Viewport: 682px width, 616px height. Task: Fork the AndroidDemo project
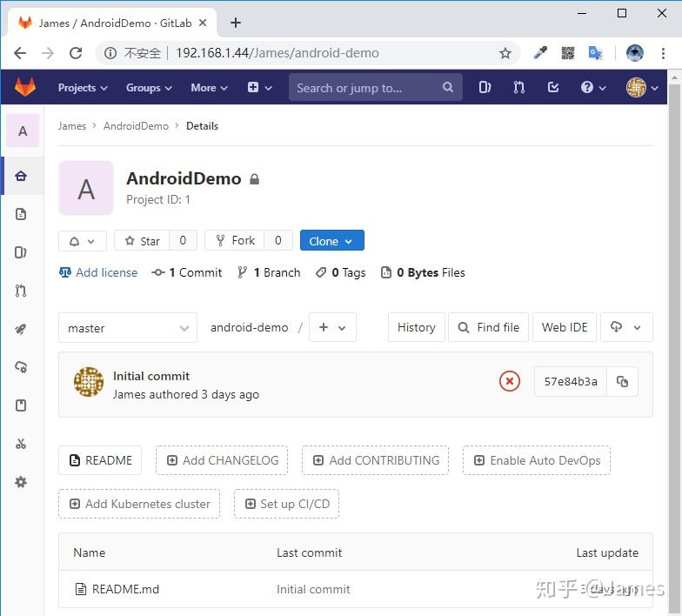coord(235,240)
